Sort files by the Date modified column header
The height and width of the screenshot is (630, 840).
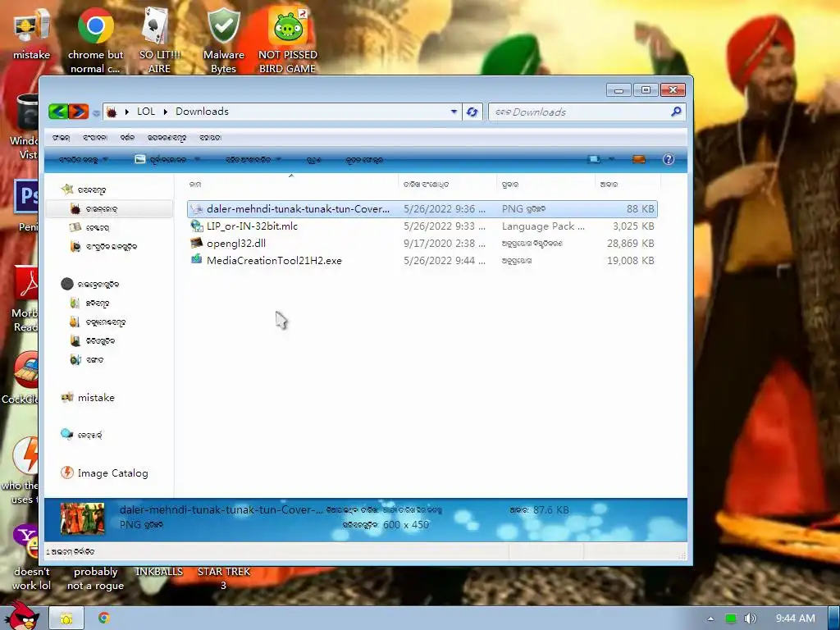447,185
